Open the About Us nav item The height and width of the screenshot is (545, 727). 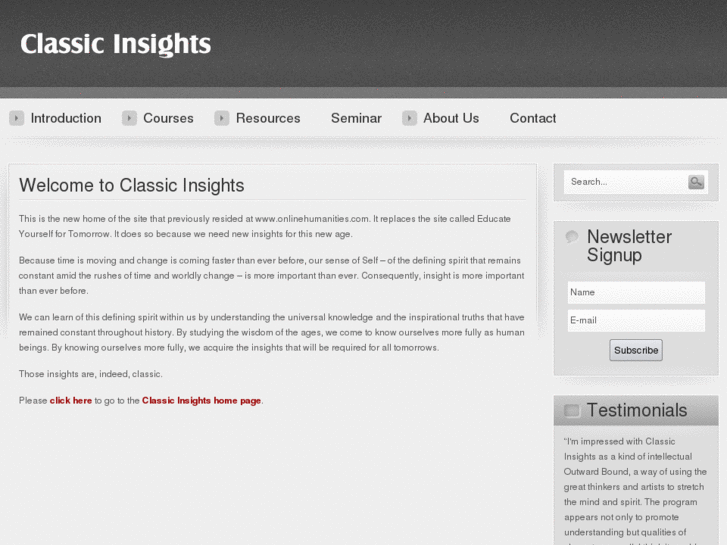(451, 118)
